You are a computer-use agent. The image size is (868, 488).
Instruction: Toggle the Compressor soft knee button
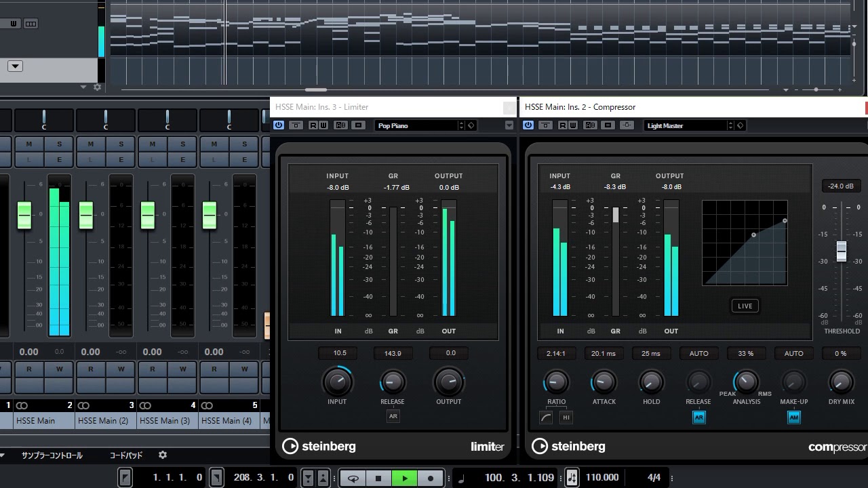[547, 418]
